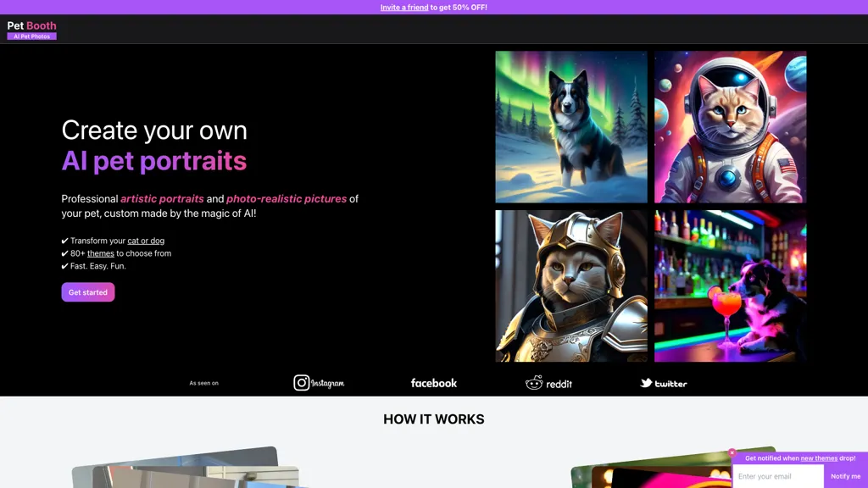Click the Instagram logo icon
This screenshot has width=868, height=488.
301,383
